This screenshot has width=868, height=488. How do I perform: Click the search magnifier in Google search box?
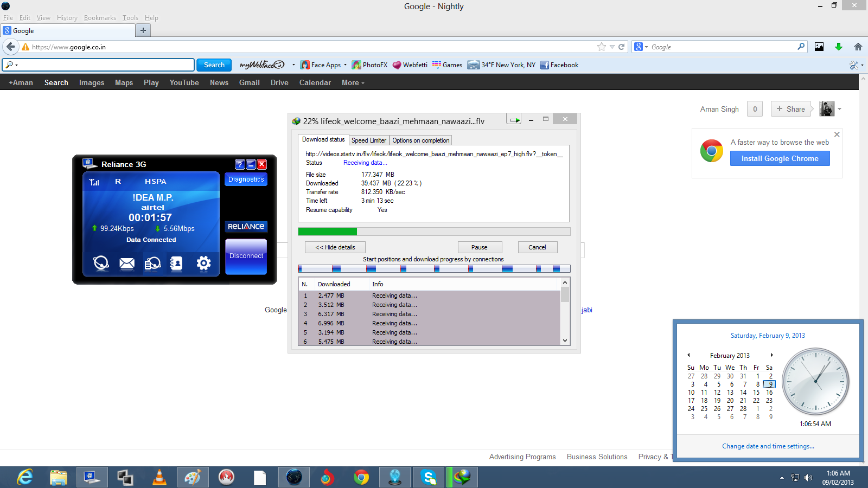point(801,47)
